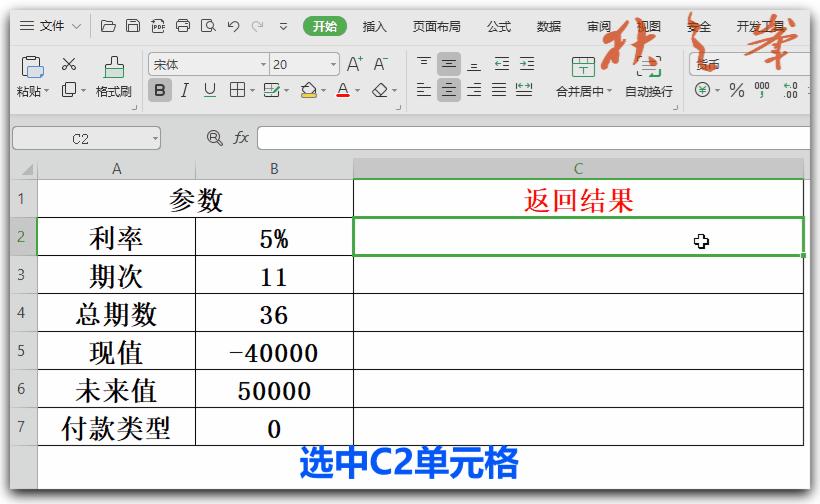The width and height of the screenshot is (820, 504).
Task: Click 合并居中 merge and center
Action: pyautogui.click(x=584, y=77)
